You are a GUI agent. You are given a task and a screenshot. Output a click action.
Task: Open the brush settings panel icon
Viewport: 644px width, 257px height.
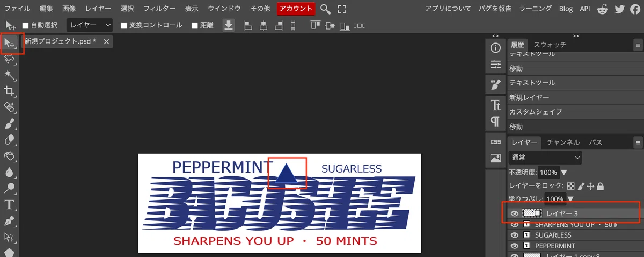[495, 84]
